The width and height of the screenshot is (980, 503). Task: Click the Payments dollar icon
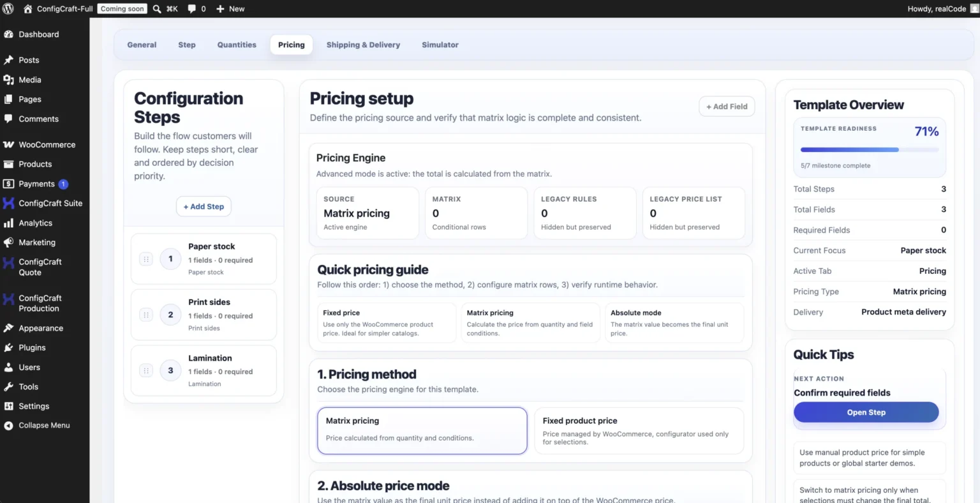(x=8, y=184)
